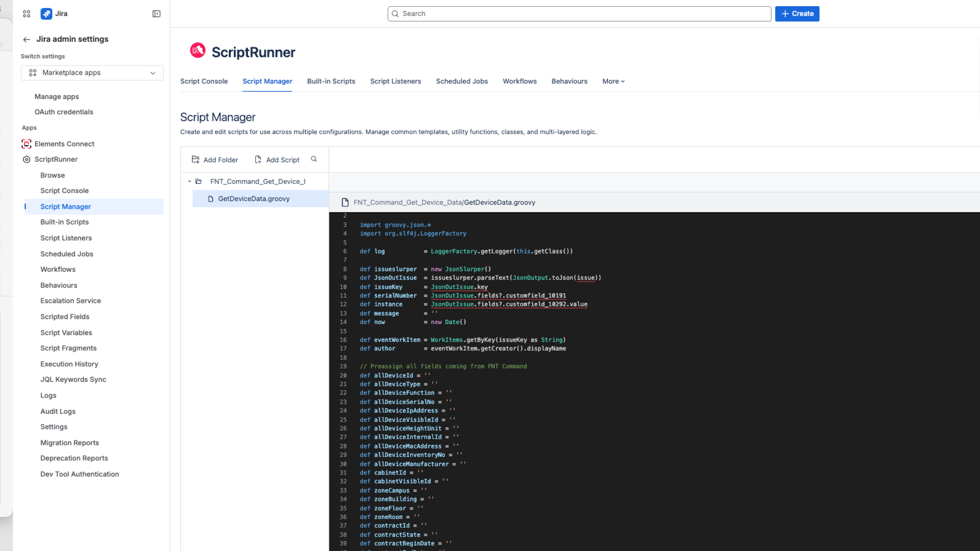Open the Marketplace apps settings dropdown
The width and height of the screenshot is (980, 551).
[92, 73]
